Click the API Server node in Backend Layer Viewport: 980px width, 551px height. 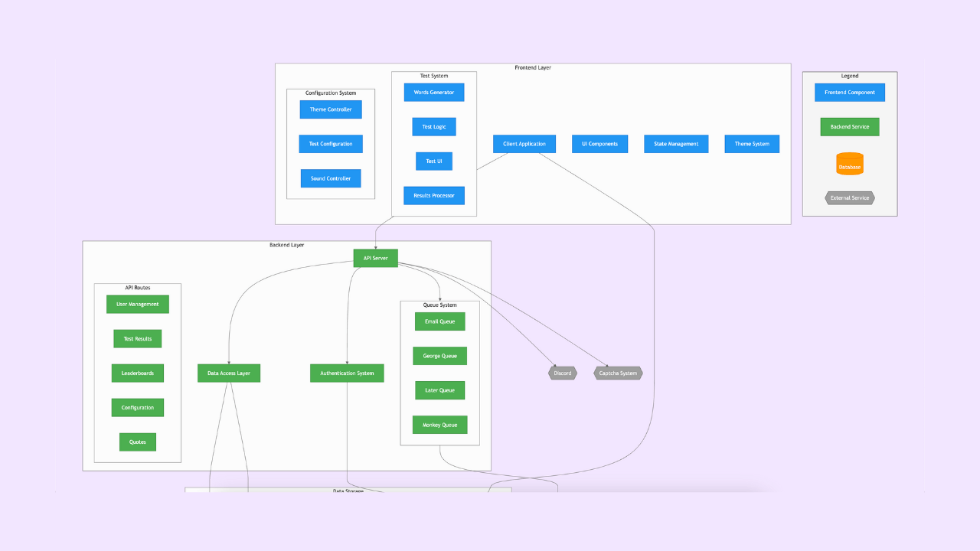click(375, 258)
